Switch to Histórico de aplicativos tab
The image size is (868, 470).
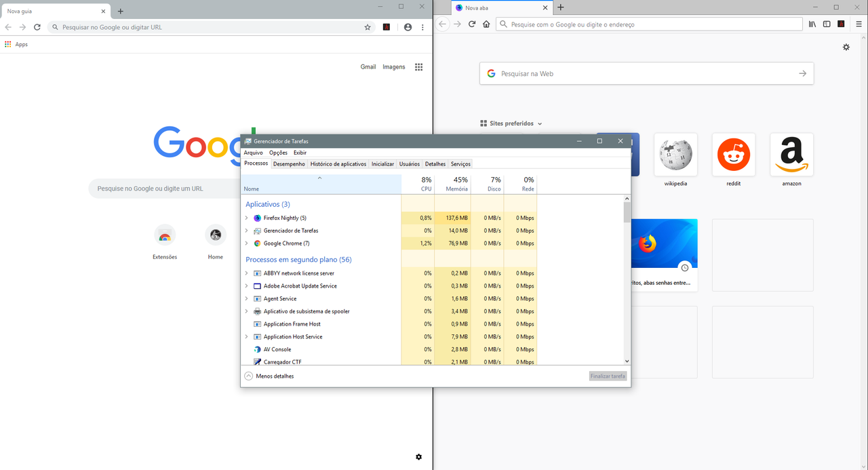[338, 164]
